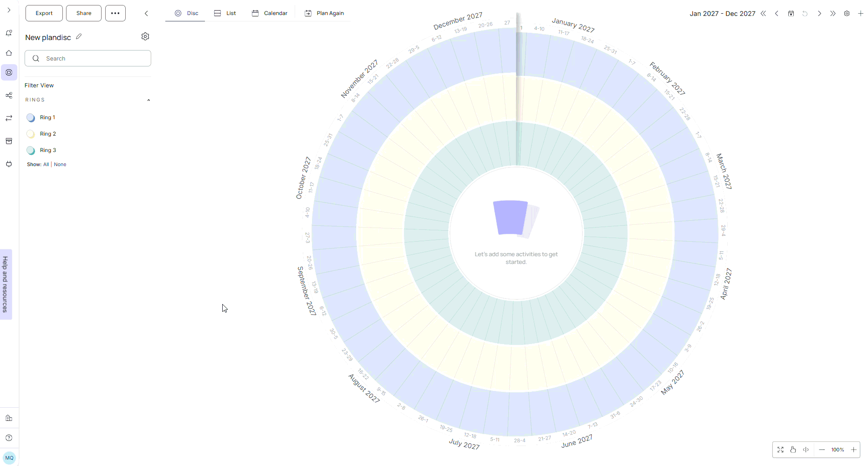Fit disc to screen with fullscreen icon
868x466 pixels.
coord(780,450)
